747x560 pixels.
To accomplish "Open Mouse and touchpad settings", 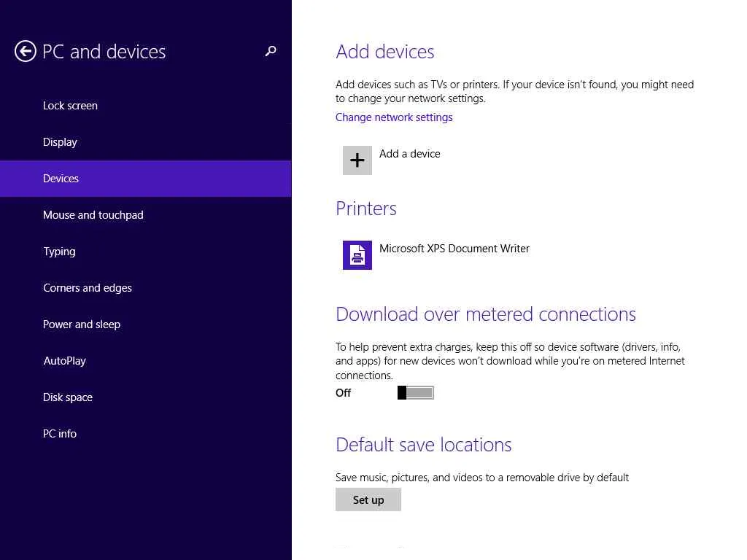I will [x=93, y=215].
